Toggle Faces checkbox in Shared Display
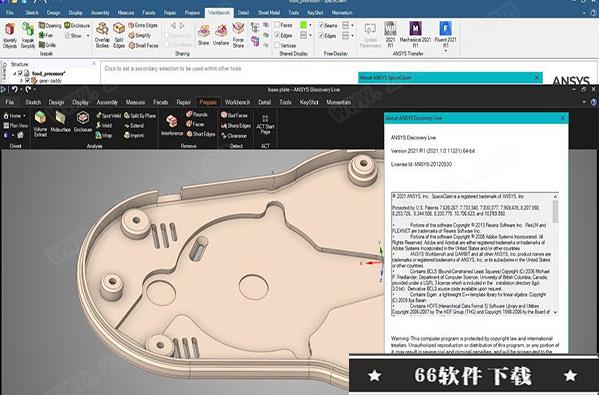Screen dimensions: 599x395 277,25
